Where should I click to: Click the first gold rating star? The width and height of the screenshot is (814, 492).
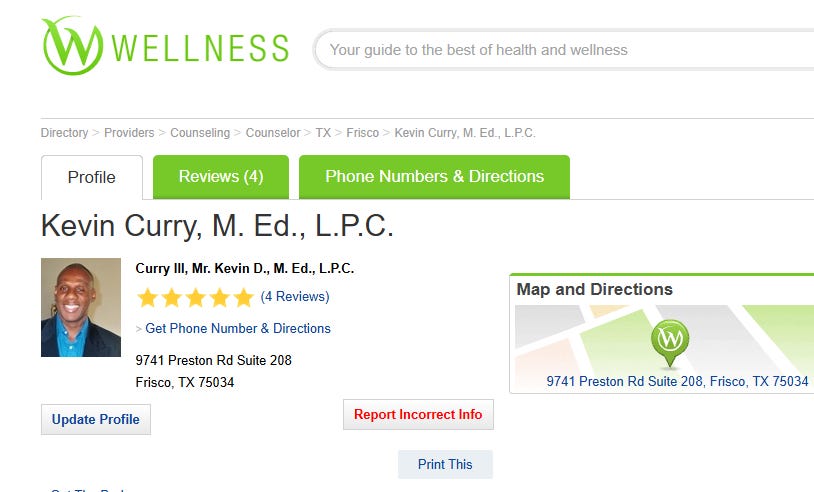coord(147,298)
